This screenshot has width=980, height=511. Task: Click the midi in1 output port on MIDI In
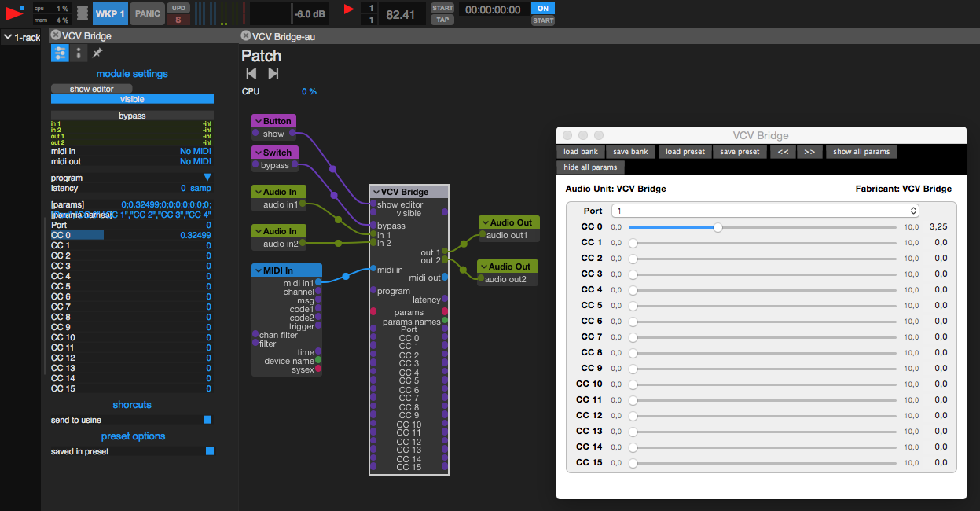pos(317,282)
